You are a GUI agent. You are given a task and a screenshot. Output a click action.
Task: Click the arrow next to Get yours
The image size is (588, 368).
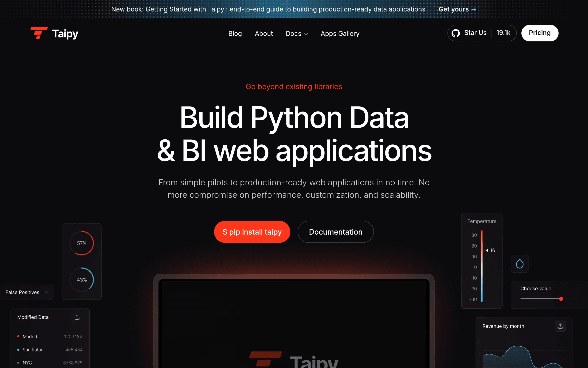(x=474, y=9)
